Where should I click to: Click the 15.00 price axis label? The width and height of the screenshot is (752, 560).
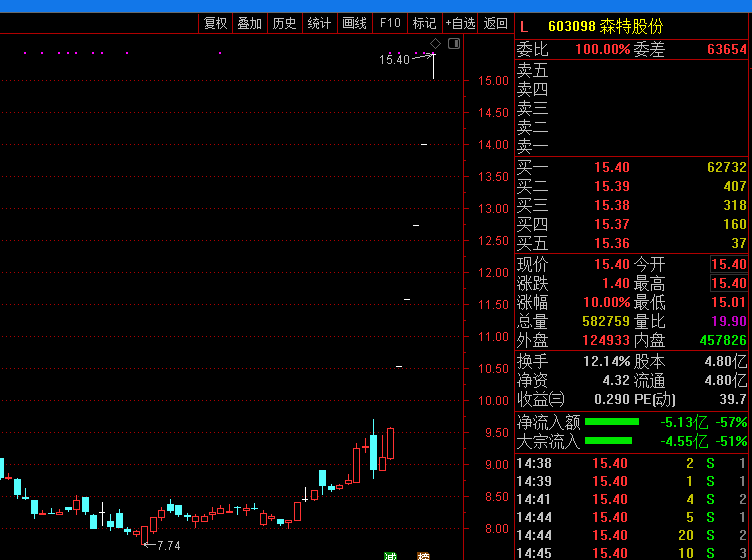493,81
